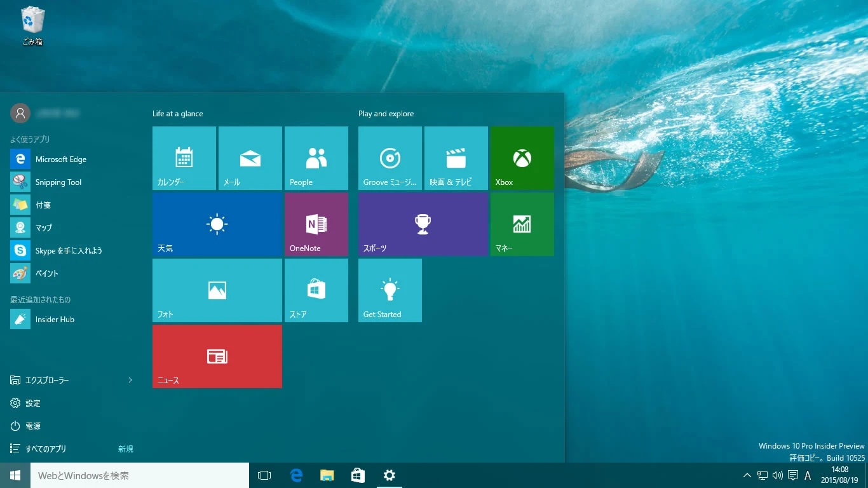Open File Explorer from taskbar
Viewport: 868px width, 488px height.
pyautogui.click(x=327, y=475)
